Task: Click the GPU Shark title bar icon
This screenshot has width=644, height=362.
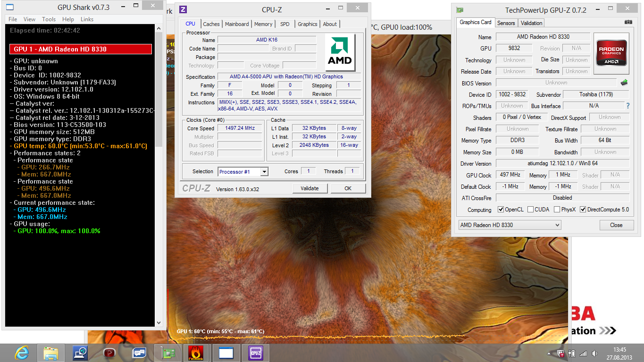Action: (x=9, y=7)
